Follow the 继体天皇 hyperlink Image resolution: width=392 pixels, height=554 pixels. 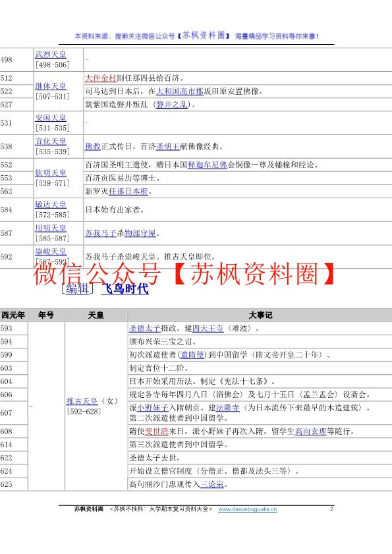[x=51, y=86]
